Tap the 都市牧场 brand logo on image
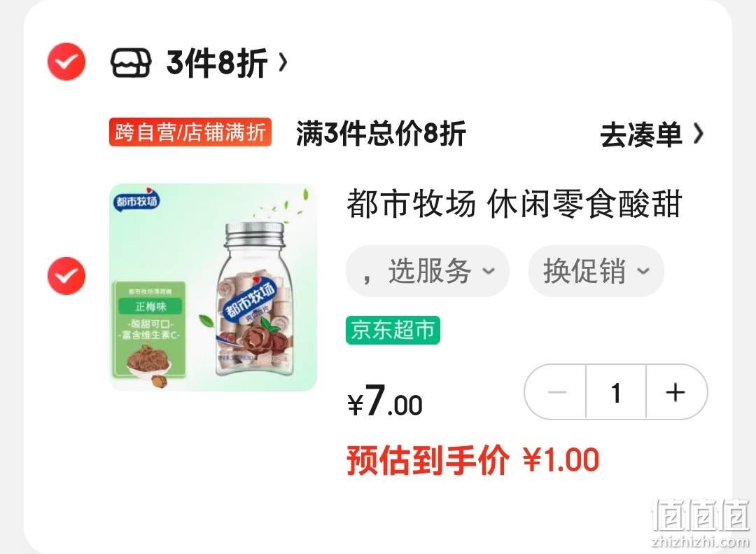Image resolution: width=756 pixels, height=554 pixels. click(x=137, y=199)
